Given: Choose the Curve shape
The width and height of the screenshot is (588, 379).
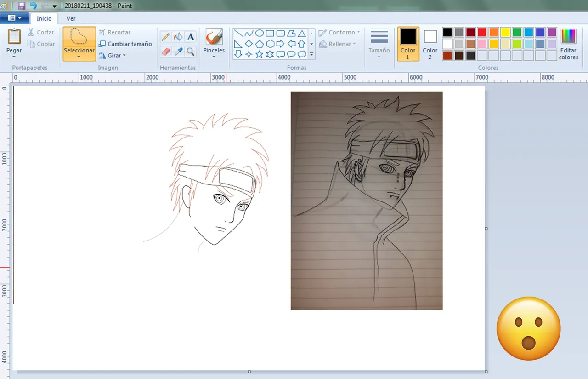Looking at the screenshot, I should [249, 33].
